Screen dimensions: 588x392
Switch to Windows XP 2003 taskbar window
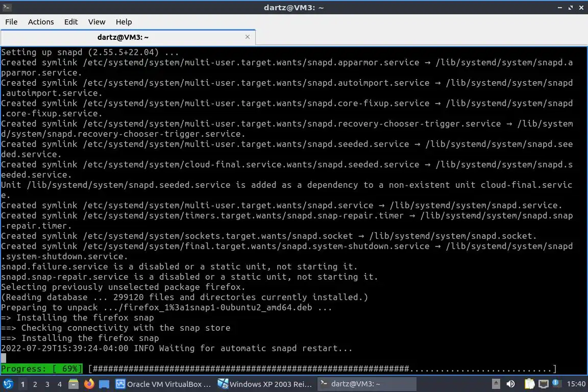point(265,384)
